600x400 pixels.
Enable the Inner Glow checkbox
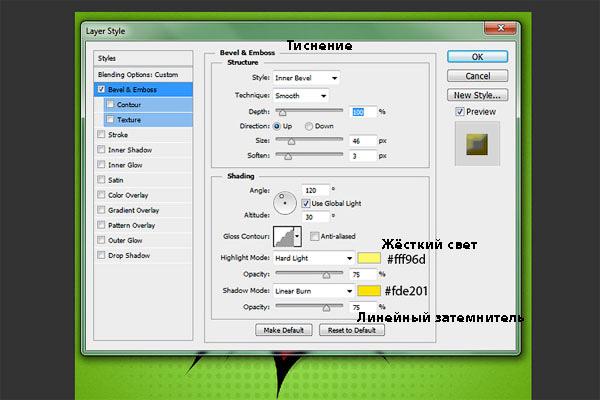click(101, 165)
